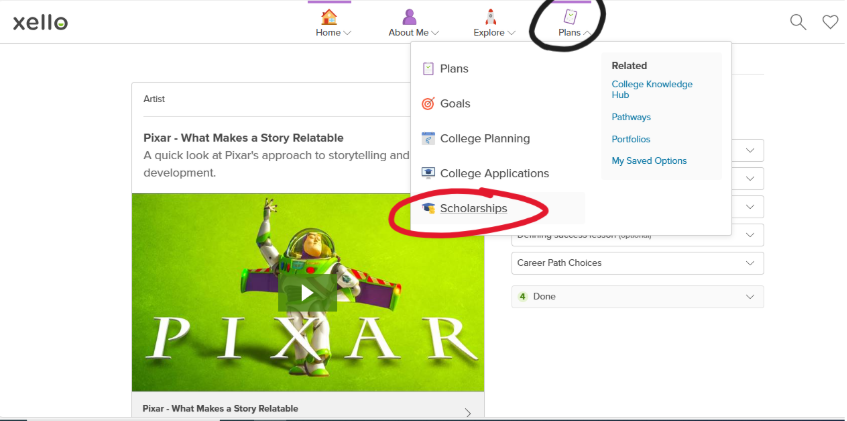847x421 pixels.
Task: Play the Pixar video
Action: tap(307, 292)
